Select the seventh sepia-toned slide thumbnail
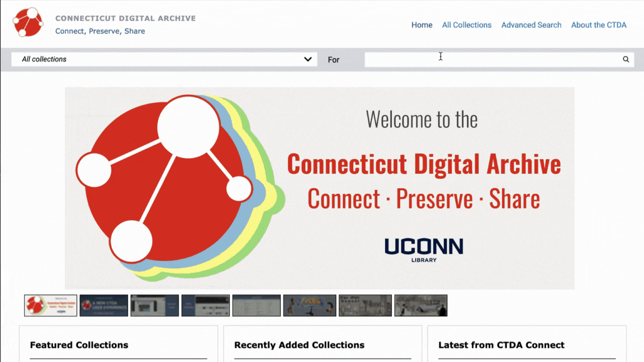This screenshot has width=644, height=362. point(365,306)
